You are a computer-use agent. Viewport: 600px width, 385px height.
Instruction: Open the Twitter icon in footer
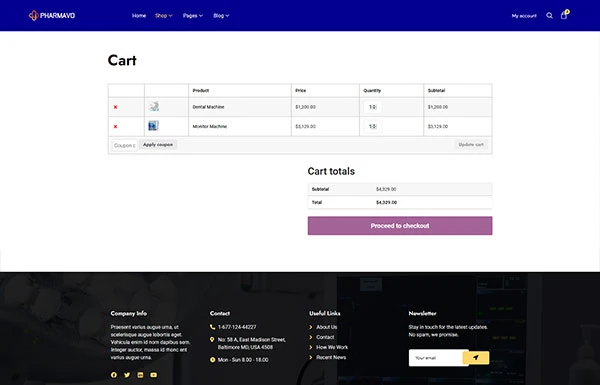click(x=127, y=375)
